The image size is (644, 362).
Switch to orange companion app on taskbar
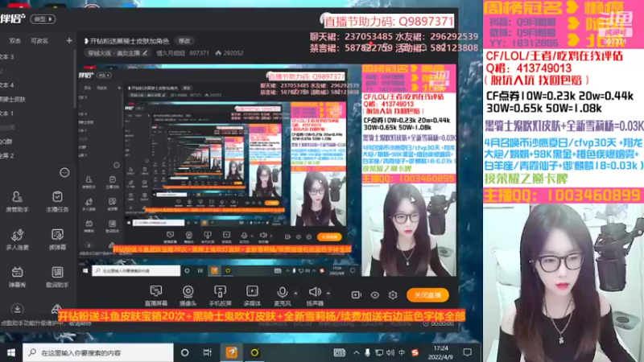[231, 352]
